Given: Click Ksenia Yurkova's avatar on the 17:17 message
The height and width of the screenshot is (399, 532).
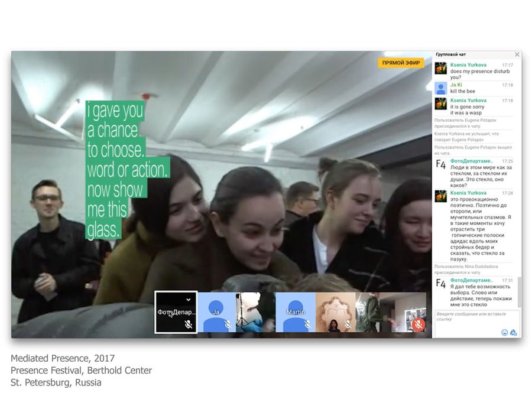Looking at the screenshot, I should [441, 68].
